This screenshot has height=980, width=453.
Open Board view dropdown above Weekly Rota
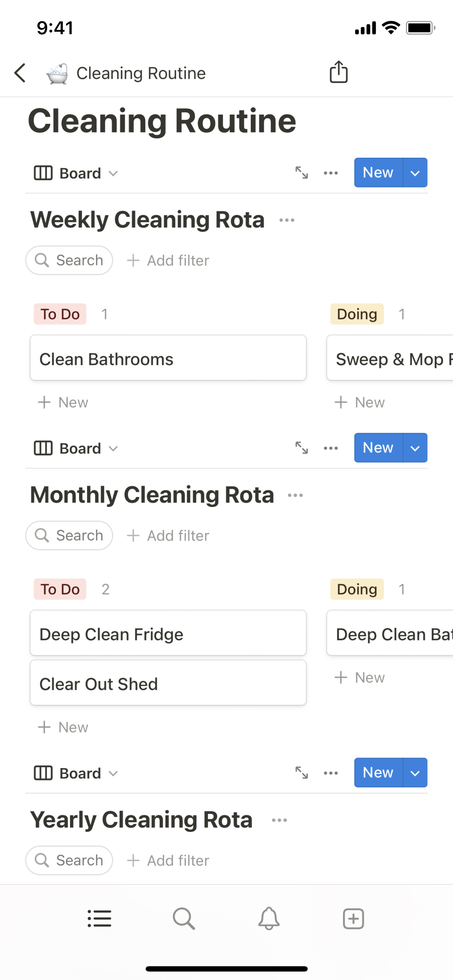[x=76, y=173]
